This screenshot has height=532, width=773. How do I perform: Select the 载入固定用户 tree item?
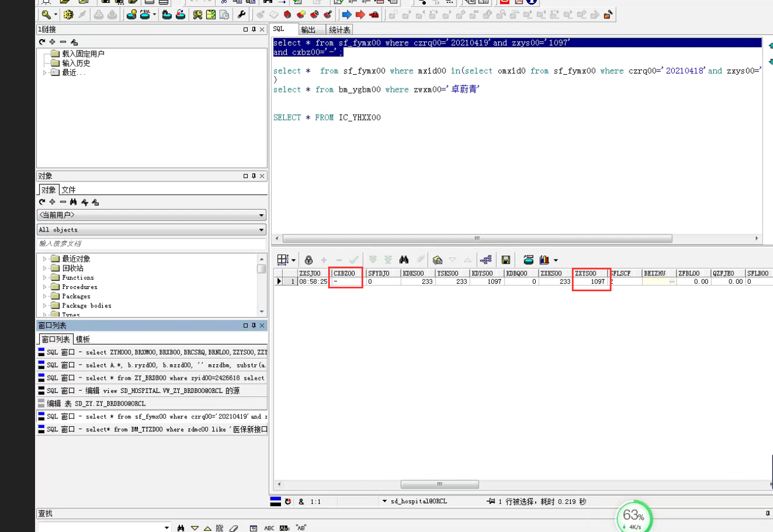[x=83, y=54]
